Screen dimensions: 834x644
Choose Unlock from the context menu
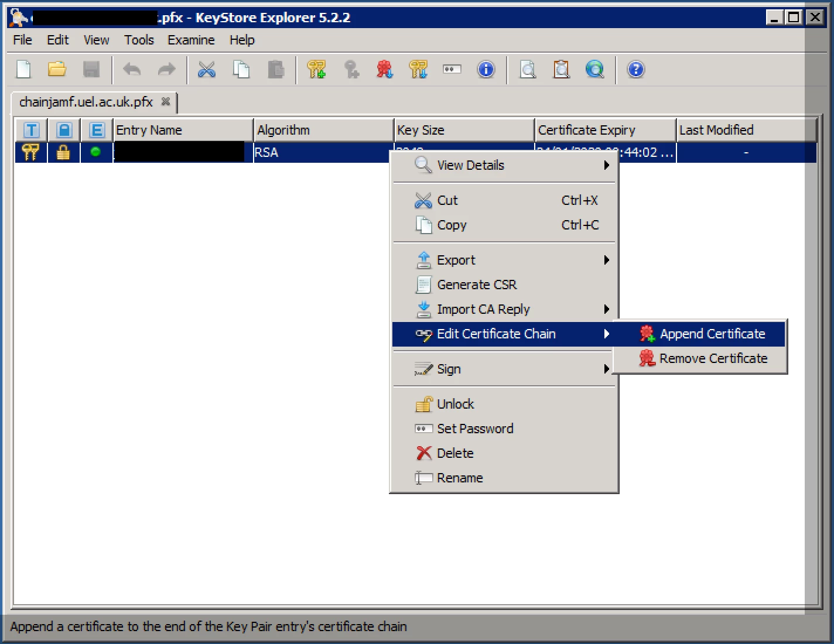[504, 404]
